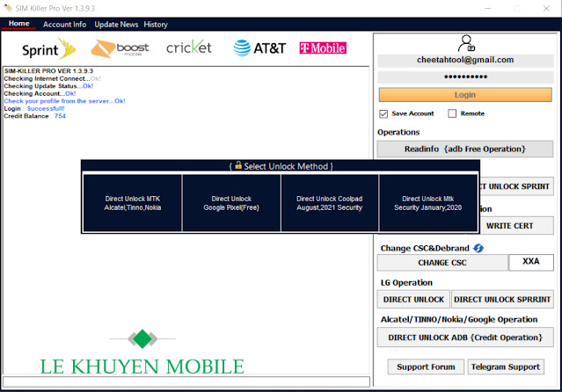562x392 pixels.
Task: Click the Checking Update Status log line
Action: pyautogui.click(x=48, y=86)
